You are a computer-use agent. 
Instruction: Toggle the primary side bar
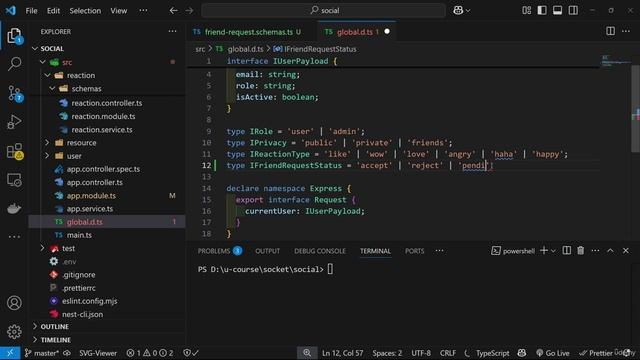pyautogui.click(x=542, y=11)
